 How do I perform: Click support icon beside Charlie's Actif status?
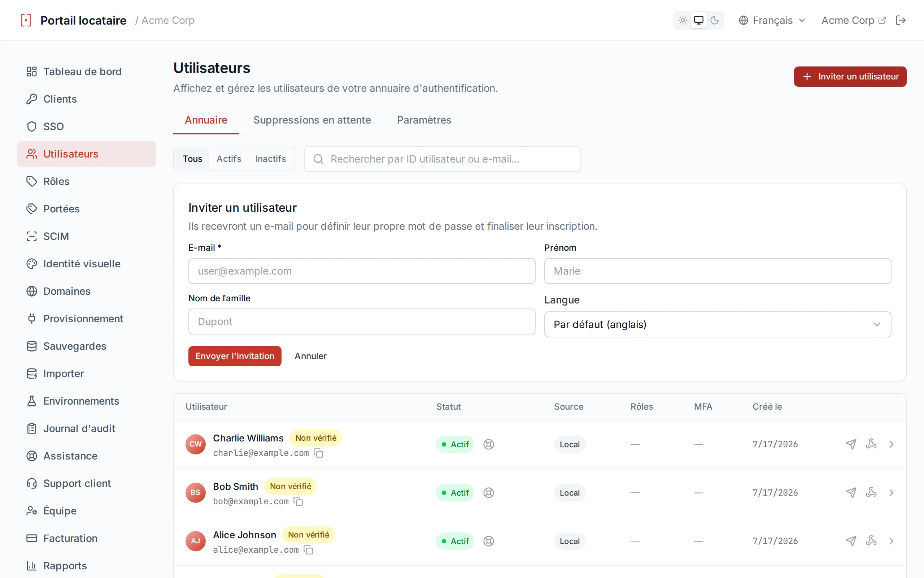488,444
